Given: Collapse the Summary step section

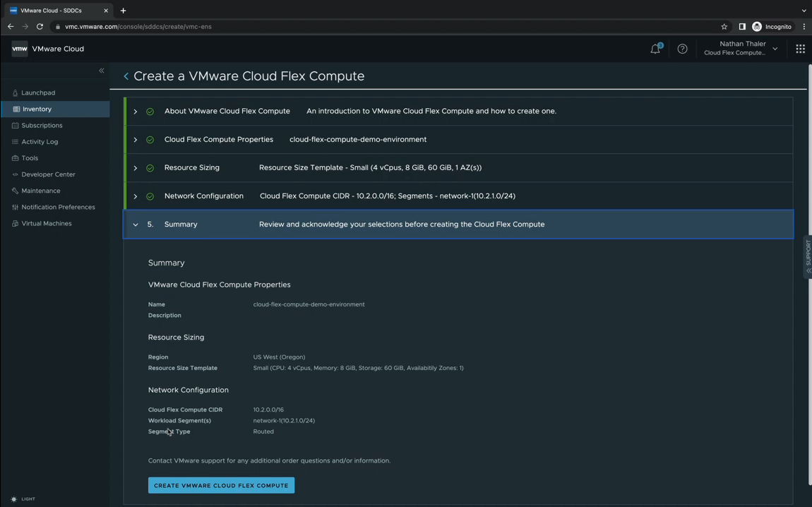Looking at the screenshot, I should (x=135, y=225).
